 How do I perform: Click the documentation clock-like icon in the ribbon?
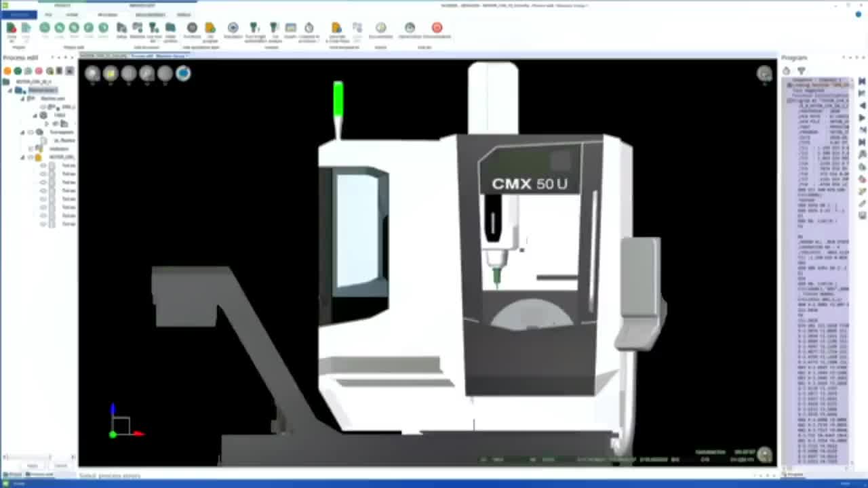380,28
